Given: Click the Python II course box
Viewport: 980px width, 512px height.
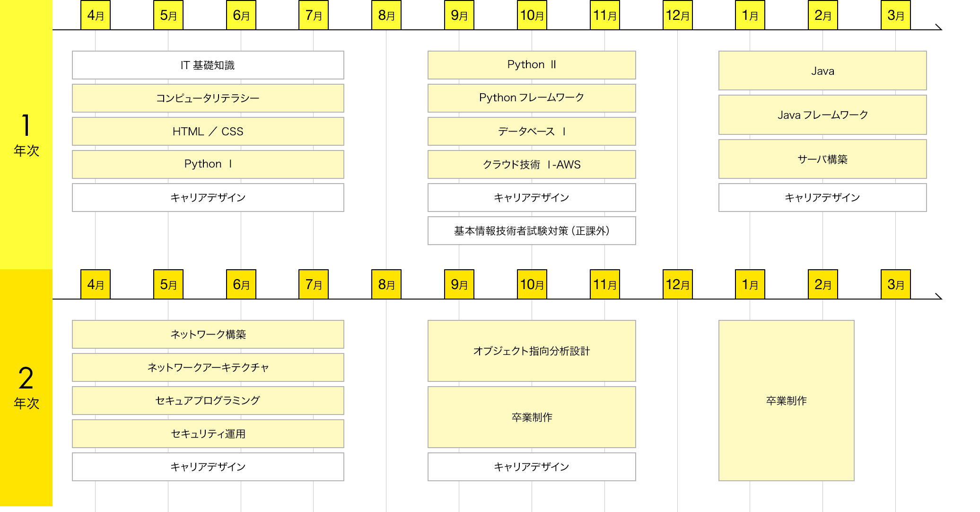Looking at the screenshot, I should click(x=532, y=65).
